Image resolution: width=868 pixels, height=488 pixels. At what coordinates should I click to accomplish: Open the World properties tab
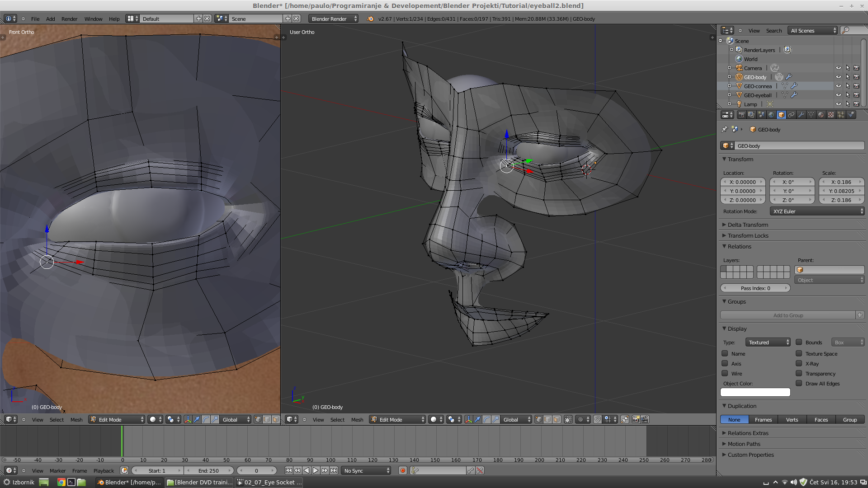pyautogui.click(x=771, y=115)
